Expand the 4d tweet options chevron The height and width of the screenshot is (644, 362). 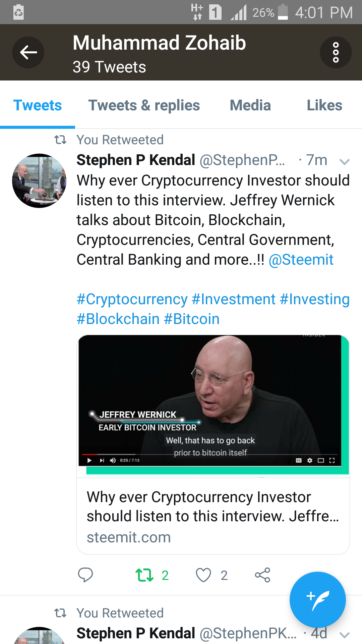(x=344, y=635)
